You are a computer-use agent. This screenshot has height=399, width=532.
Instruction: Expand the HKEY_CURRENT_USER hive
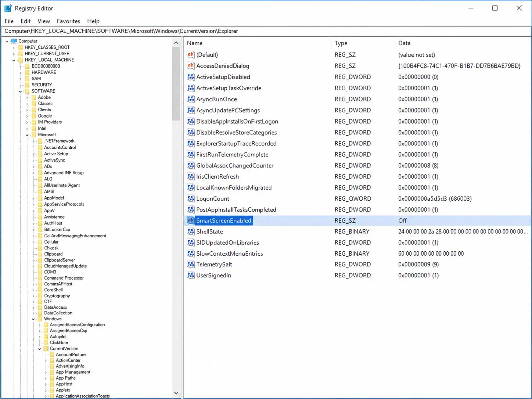14,54
